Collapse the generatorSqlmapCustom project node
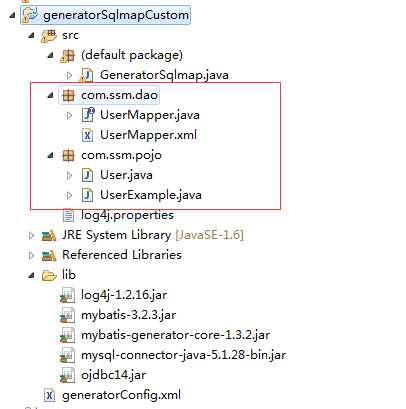 (13, 15)
